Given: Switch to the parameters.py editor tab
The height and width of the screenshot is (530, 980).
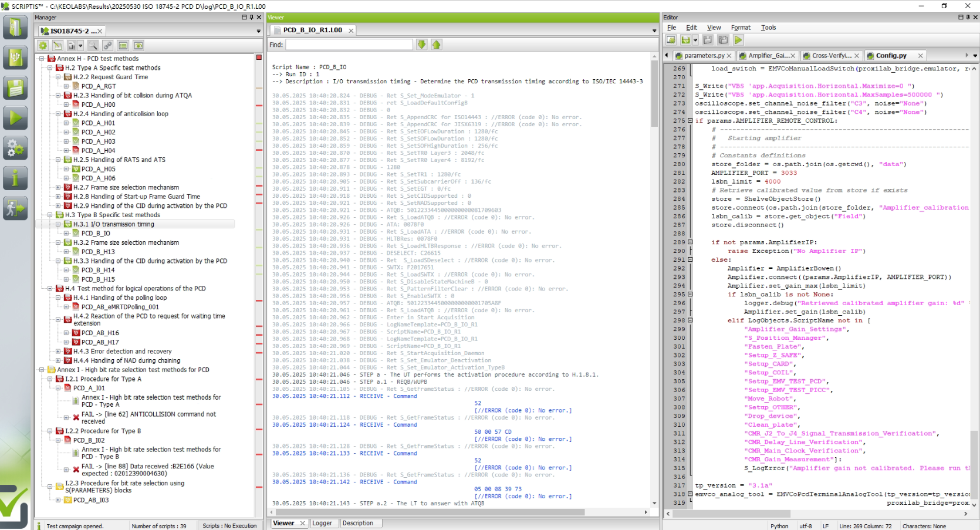Looking at the screenshot, I should (x=704, y=56).
